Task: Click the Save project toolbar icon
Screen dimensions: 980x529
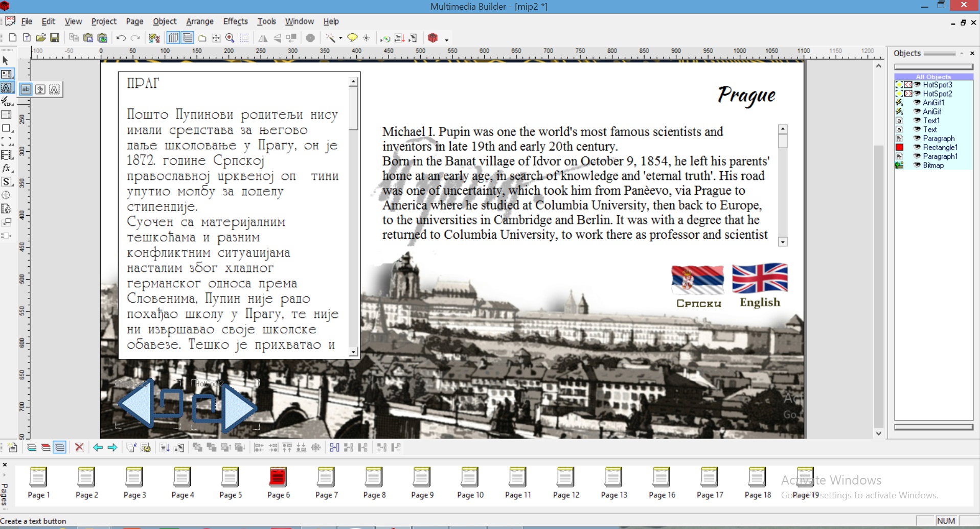Action: [x=55, y=38]
